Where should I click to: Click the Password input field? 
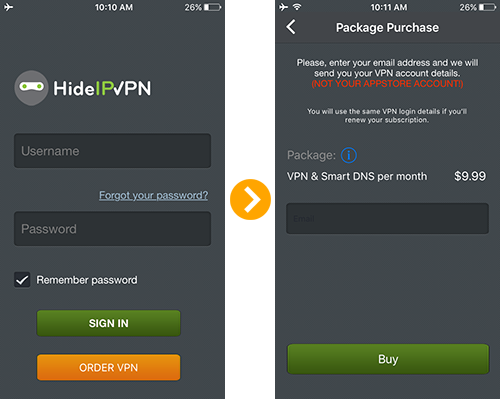[112, 229]
